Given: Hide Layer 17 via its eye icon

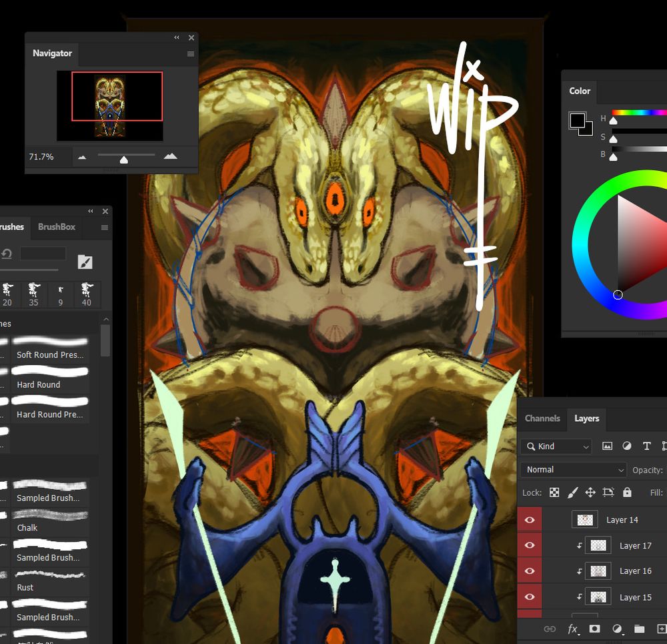Looking at the screenshot, I should 530,545.
